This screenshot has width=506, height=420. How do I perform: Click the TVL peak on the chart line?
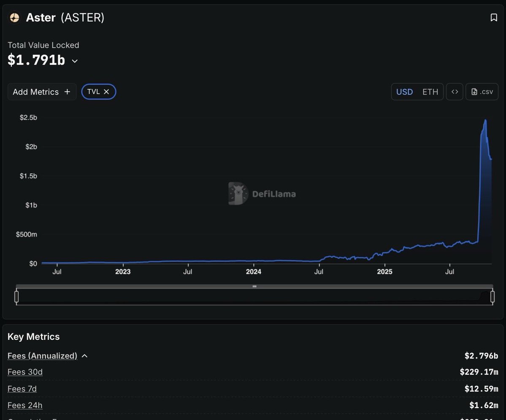coord(485,120)
